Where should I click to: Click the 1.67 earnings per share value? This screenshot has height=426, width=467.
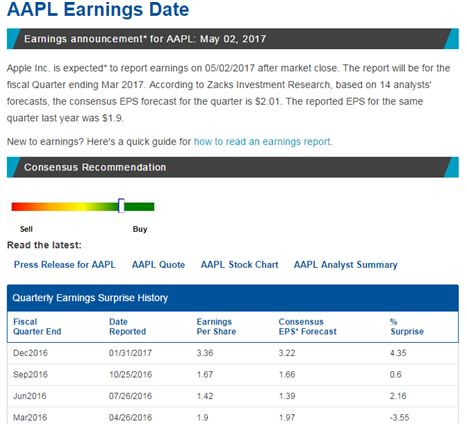coord(205,375)
